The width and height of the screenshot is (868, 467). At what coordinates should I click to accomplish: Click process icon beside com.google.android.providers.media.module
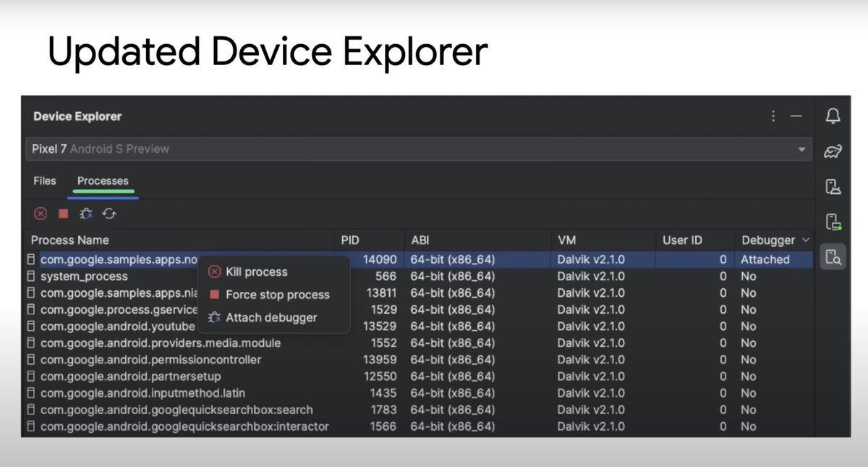click(x=31, y=342)
